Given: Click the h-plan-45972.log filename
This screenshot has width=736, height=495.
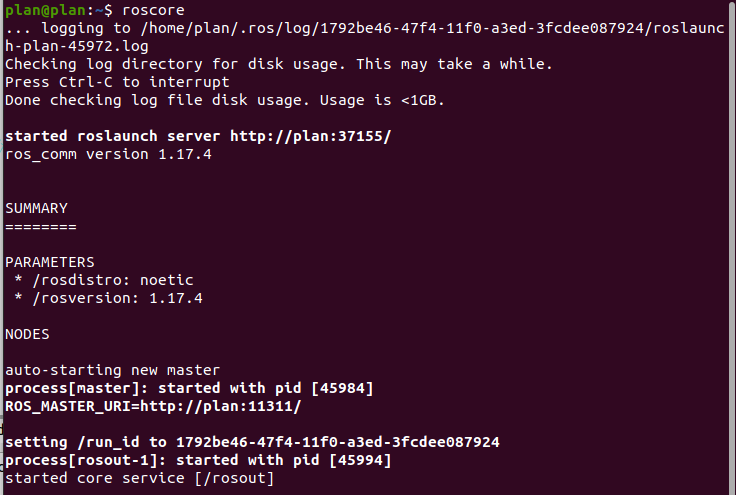Looking at the screenshot, I should click(x=77, y=46).
